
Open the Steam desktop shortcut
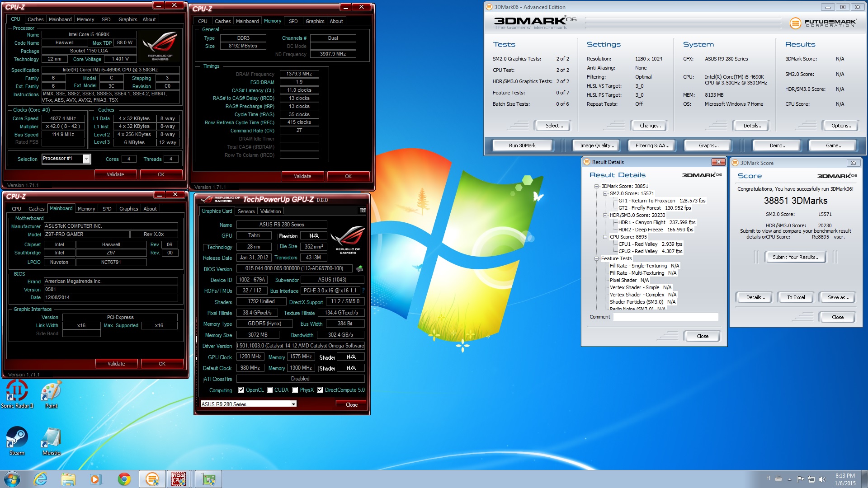point(17,441)
